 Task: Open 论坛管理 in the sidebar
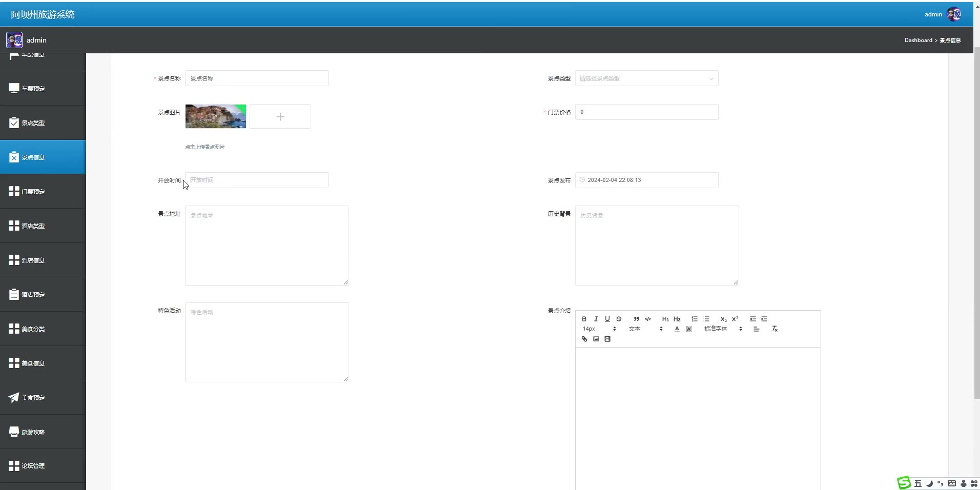point(43,466)
